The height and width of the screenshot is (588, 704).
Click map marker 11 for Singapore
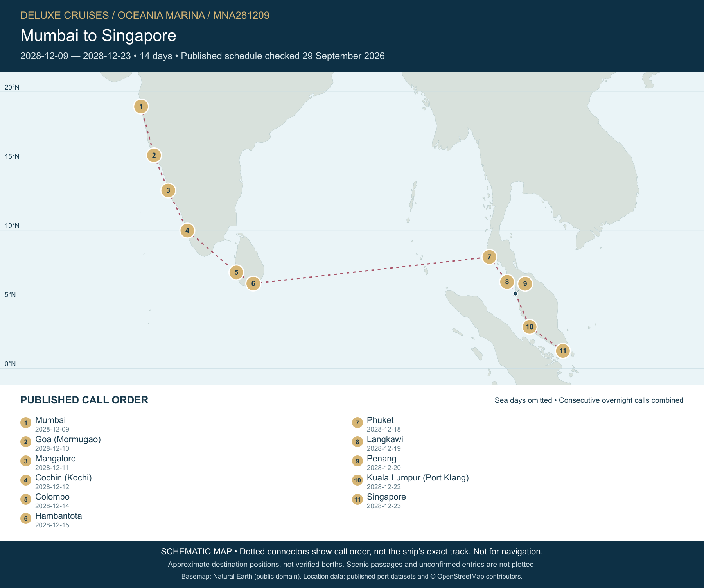(563, 351)
